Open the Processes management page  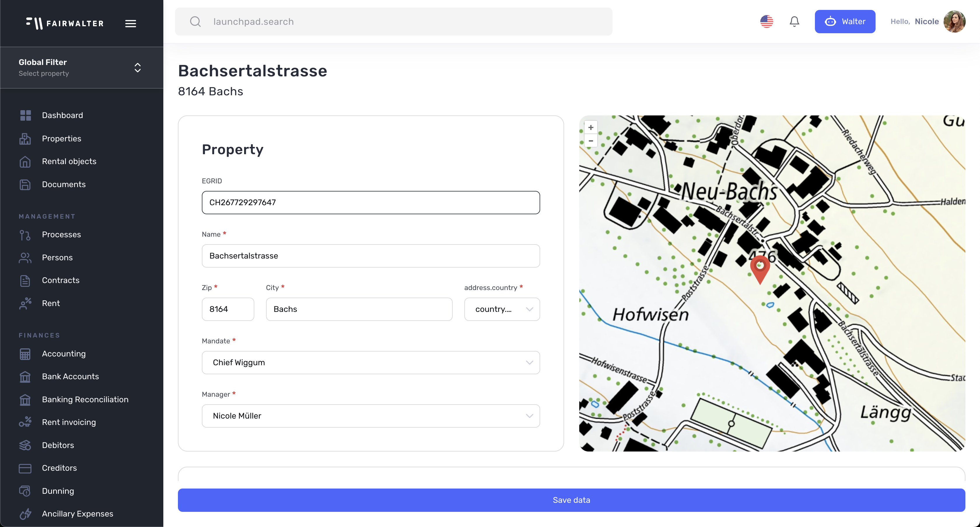click(61, 235)
